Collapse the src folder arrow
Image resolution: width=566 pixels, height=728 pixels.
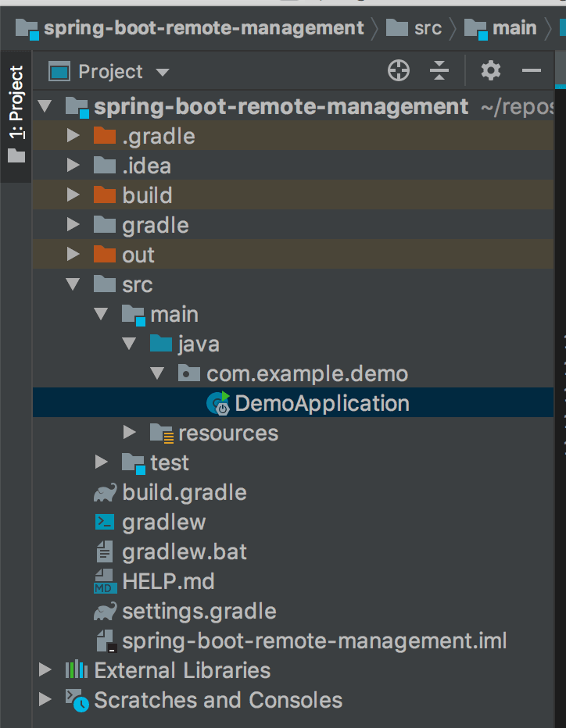(73, 284)
